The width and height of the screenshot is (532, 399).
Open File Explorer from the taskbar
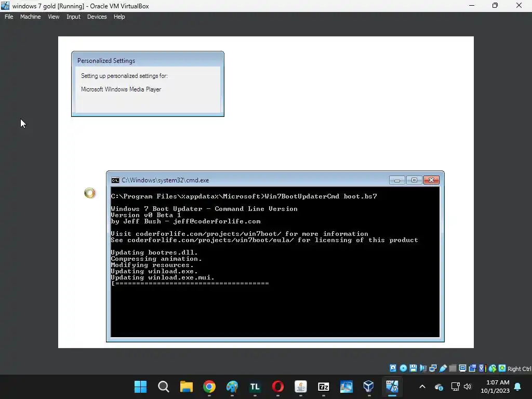click(187, 387)
